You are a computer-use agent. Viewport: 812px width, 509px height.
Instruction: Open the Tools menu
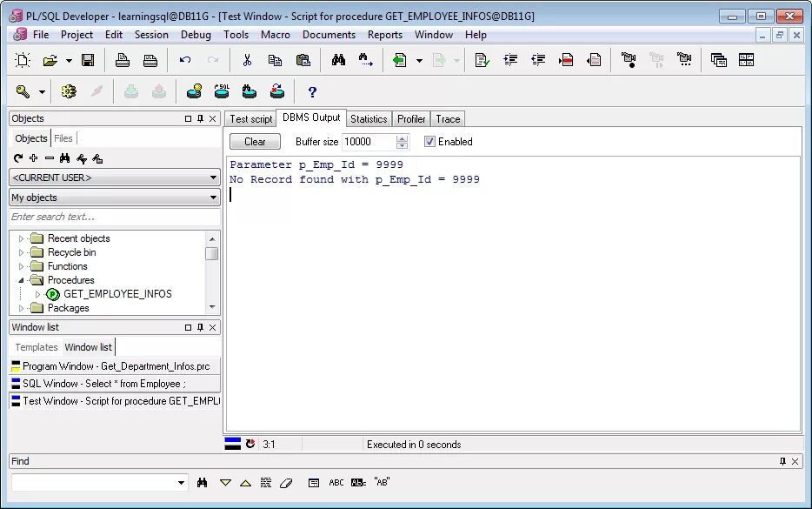[236, 35]
